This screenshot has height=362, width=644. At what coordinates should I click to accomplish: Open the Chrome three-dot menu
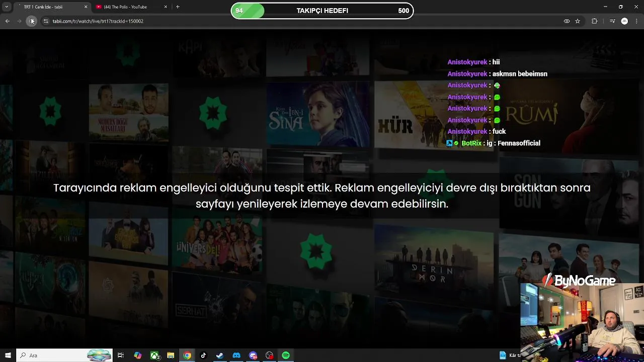click(x=637, y=21)
